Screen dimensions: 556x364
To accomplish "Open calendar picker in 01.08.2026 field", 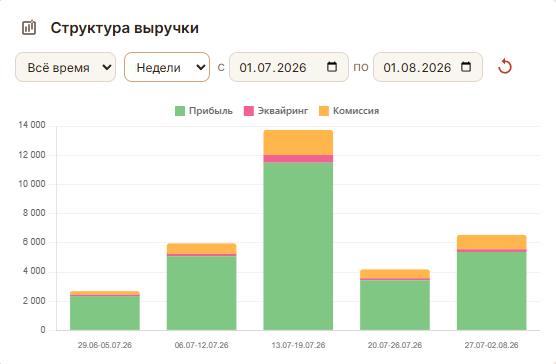I will point(466,67).
